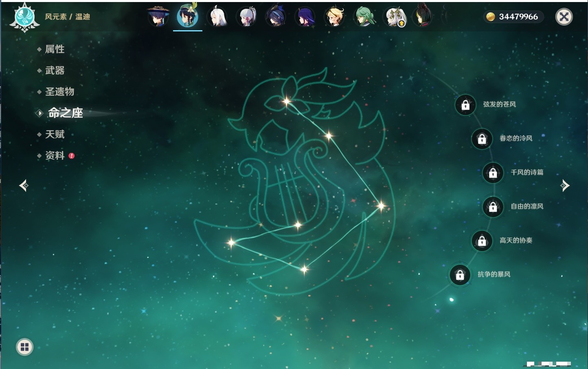Select the portrait wearing a wide-brimmed hat

[x=158, y=17]
